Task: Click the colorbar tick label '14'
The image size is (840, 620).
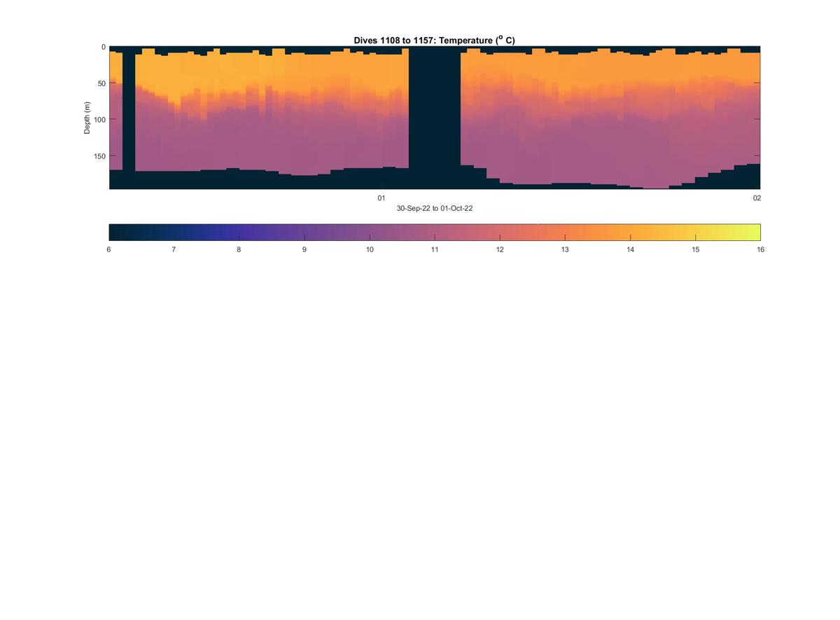Action: click(x=630, y=249)
